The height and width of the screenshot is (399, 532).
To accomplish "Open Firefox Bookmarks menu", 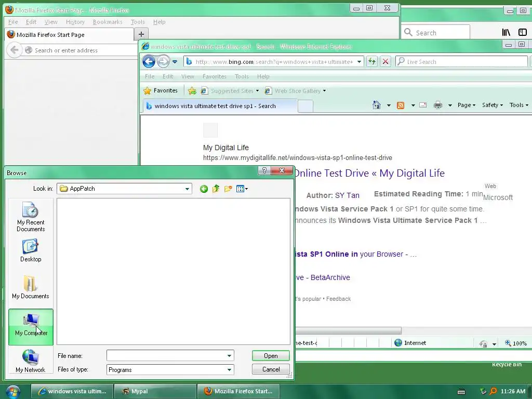I will click(x=108, y=22).
